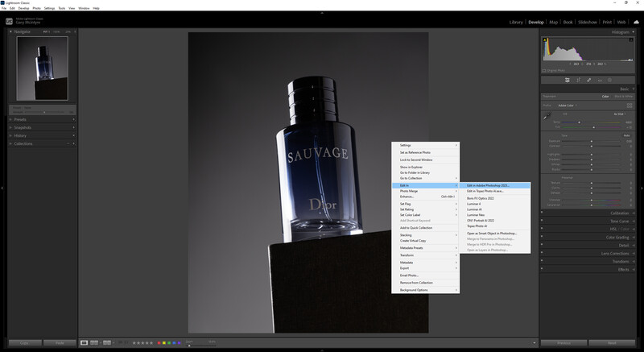This screenshot has height=352, width=644.
Task: Apply the green color label
Action: click(x=169, y=342)
